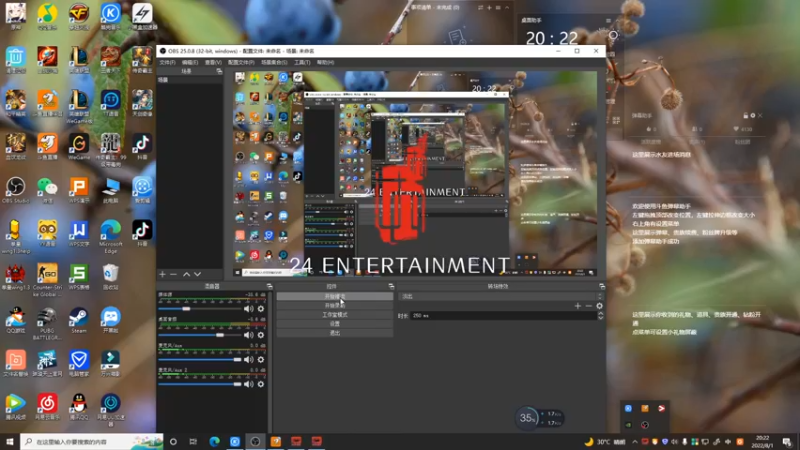The width and height of the screenshot is (800, 450).
Task: Click the transition duration 250 ms field
Action: point(504,316)
